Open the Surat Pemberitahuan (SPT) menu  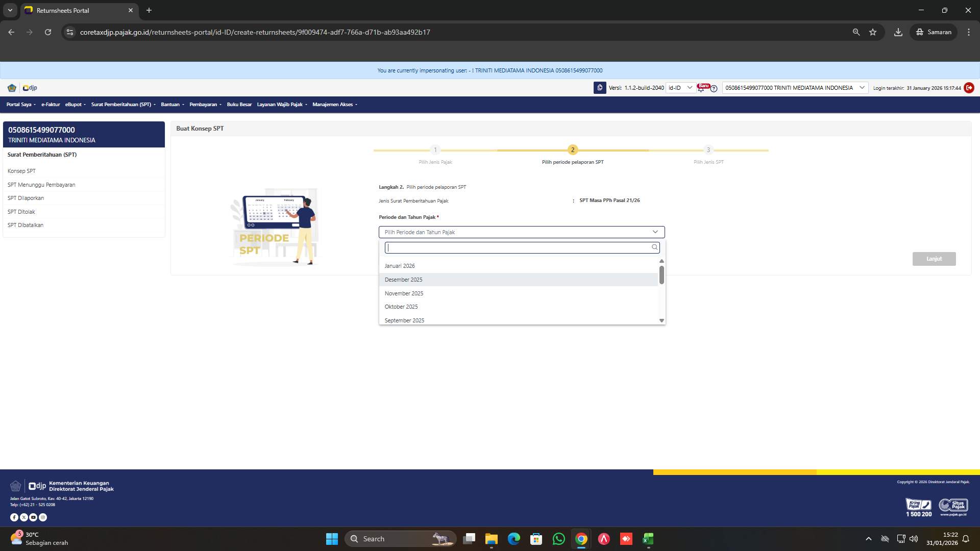(x=122, y=105)
